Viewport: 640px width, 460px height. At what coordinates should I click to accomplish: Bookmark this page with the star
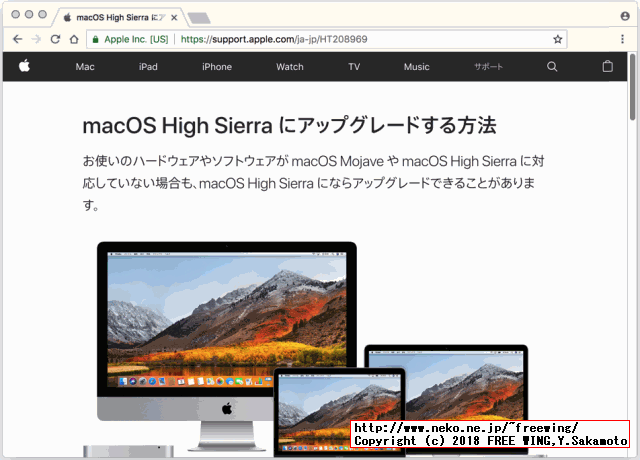click(558, 39)
